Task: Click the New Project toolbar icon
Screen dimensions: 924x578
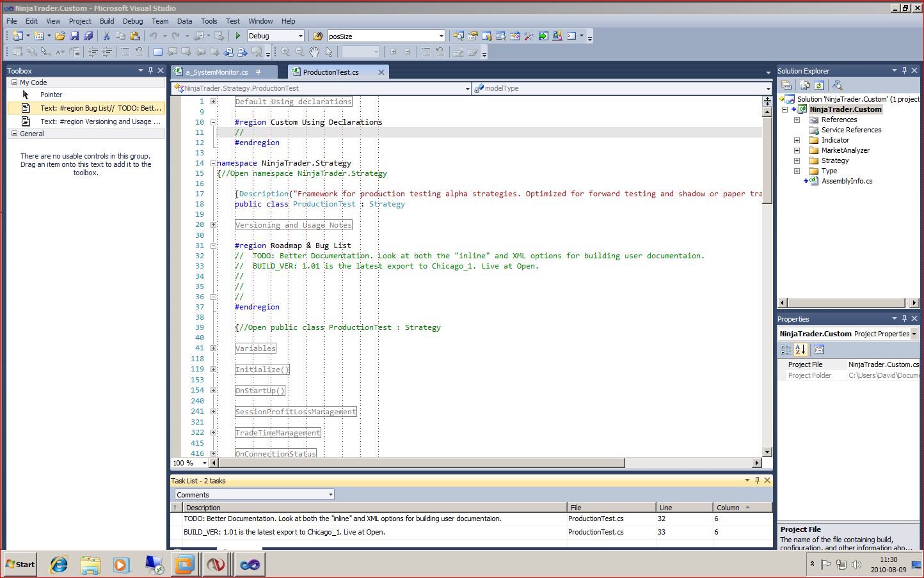Action: click(18, 36)
